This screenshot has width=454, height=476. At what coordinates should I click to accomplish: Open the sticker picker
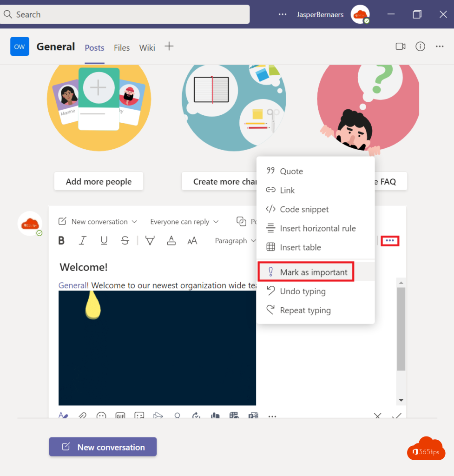[x=139, y=415]
